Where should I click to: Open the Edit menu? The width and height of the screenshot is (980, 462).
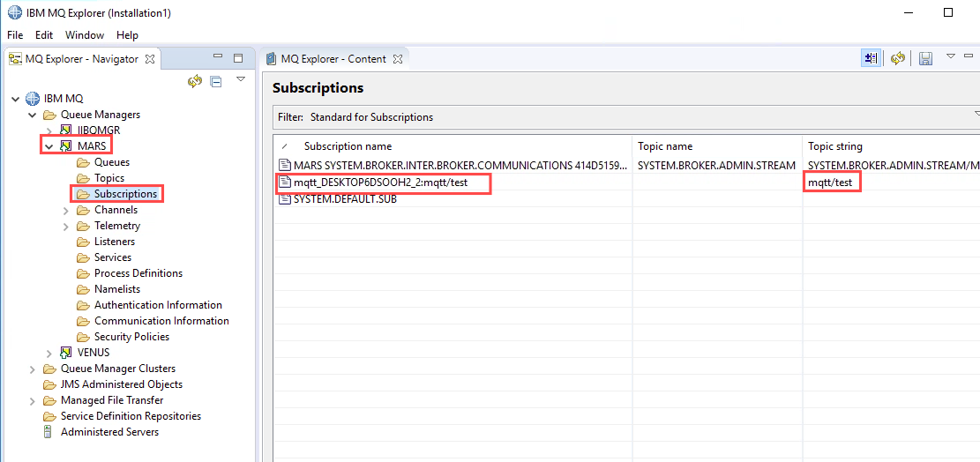click(44, 35)
